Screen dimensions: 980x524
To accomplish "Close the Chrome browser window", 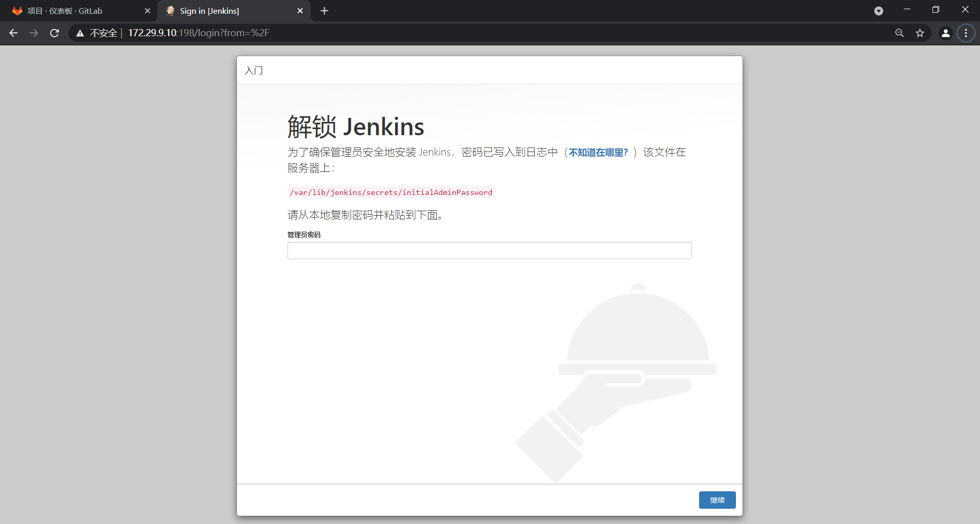I will point(965,10).
